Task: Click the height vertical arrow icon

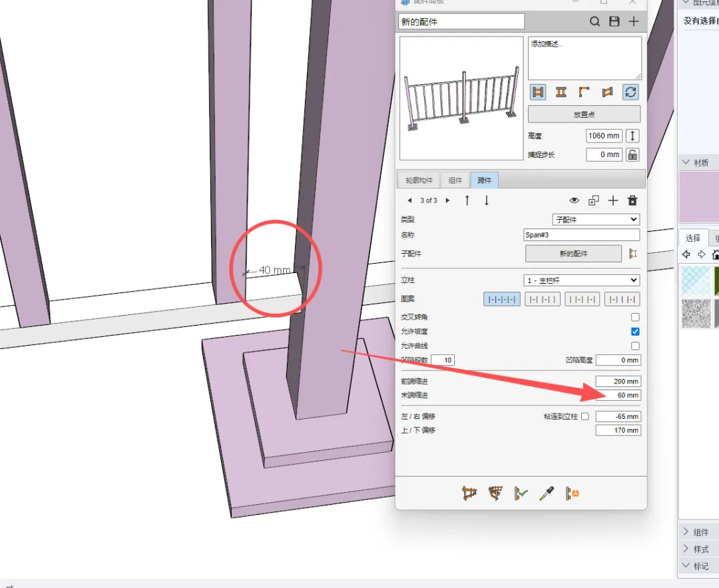Action: point(632,136)
